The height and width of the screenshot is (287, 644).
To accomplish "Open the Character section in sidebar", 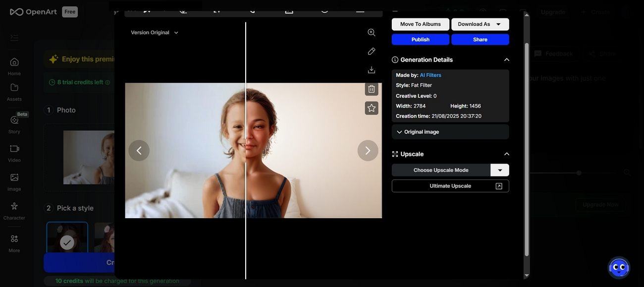I will click(x=14, y=211).
